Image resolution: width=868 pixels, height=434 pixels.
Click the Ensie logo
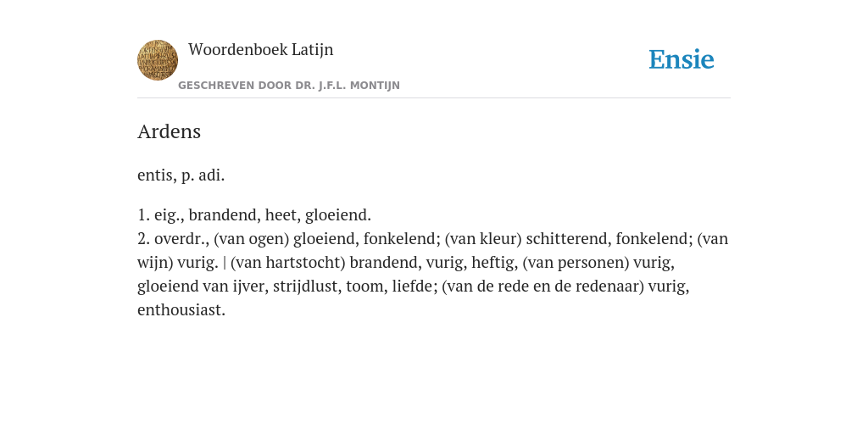[682, 59]
